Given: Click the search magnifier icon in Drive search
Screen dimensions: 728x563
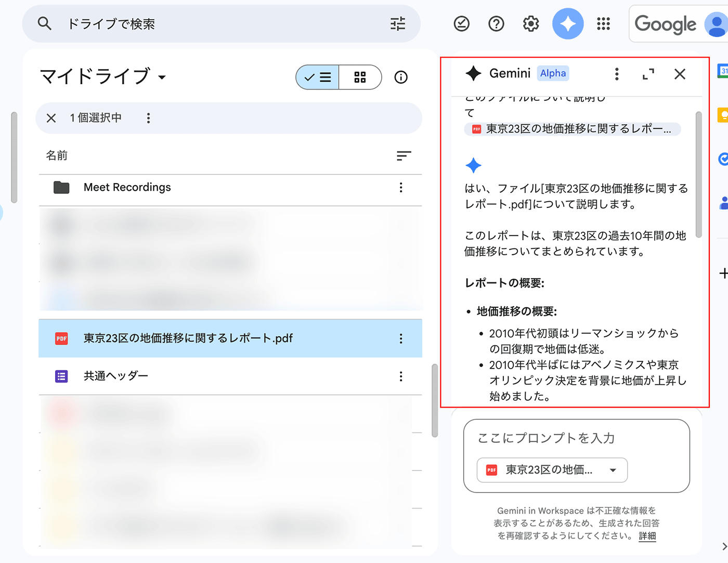Looking at the screenshot, I should pos(45,23).
